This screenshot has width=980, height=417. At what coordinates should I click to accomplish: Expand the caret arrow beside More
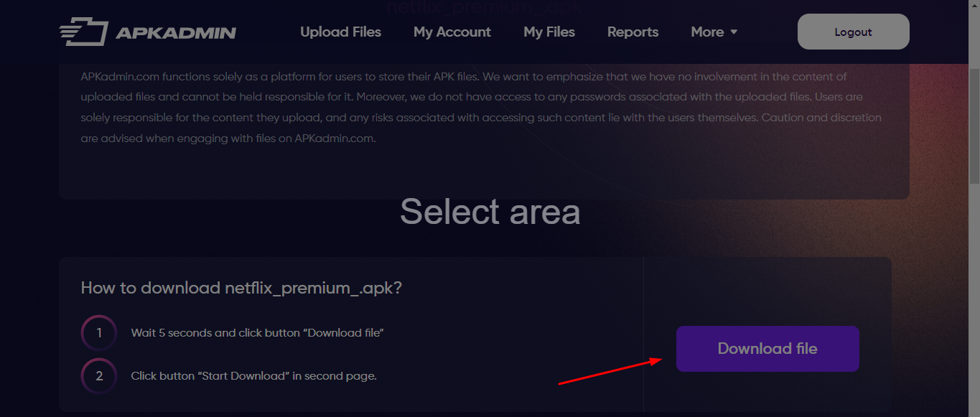734,32
